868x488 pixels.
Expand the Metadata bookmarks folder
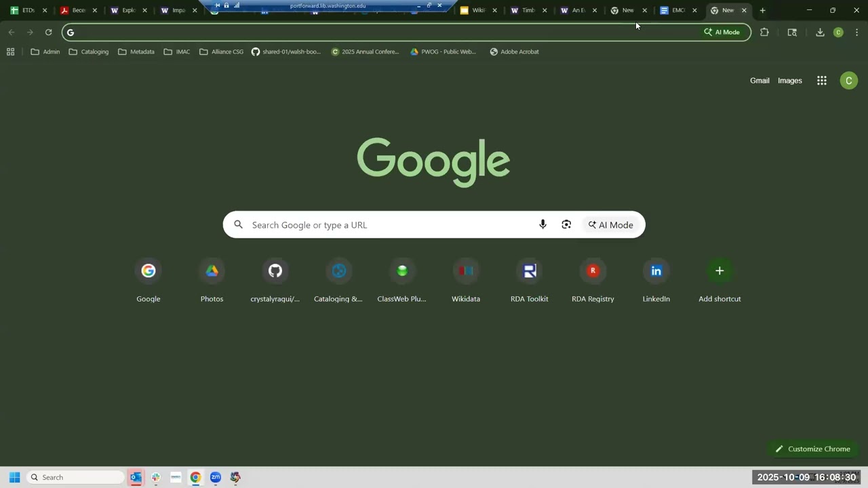tap(136, 52)
